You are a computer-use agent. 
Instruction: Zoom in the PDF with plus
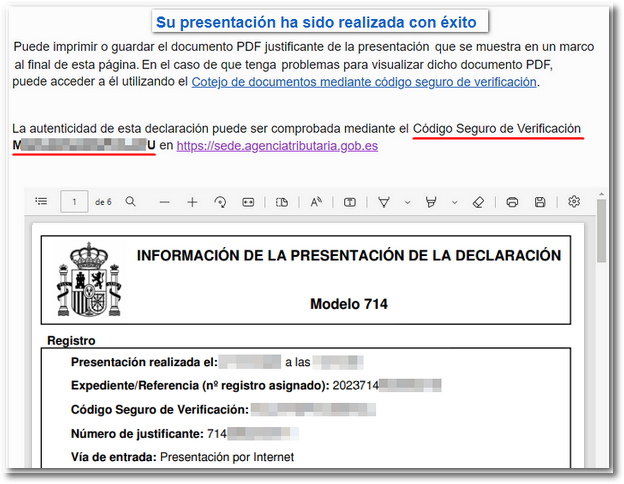(192, 202)
